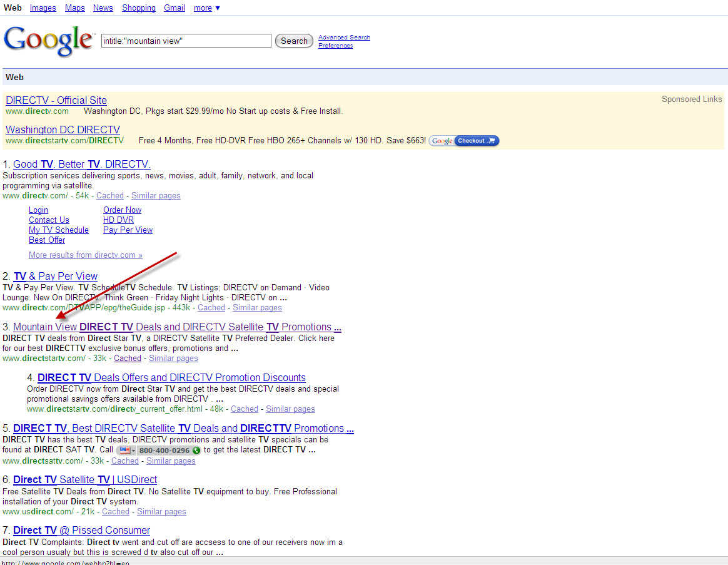Open search Preferences
The height and width of the screenshot is (565, 728).
point(336,46)
